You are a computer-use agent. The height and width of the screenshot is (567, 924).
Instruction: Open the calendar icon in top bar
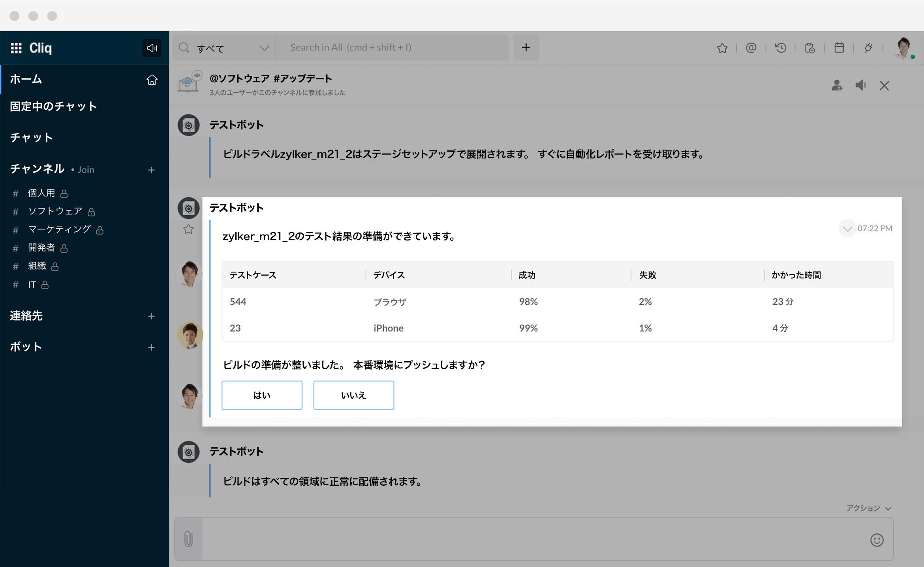[839, 48]
